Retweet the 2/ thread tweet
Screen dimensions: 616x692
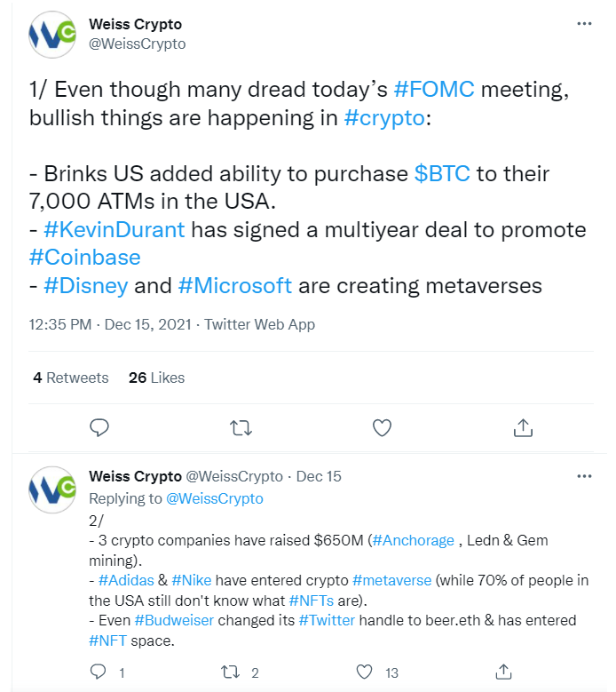click(230, 672)
